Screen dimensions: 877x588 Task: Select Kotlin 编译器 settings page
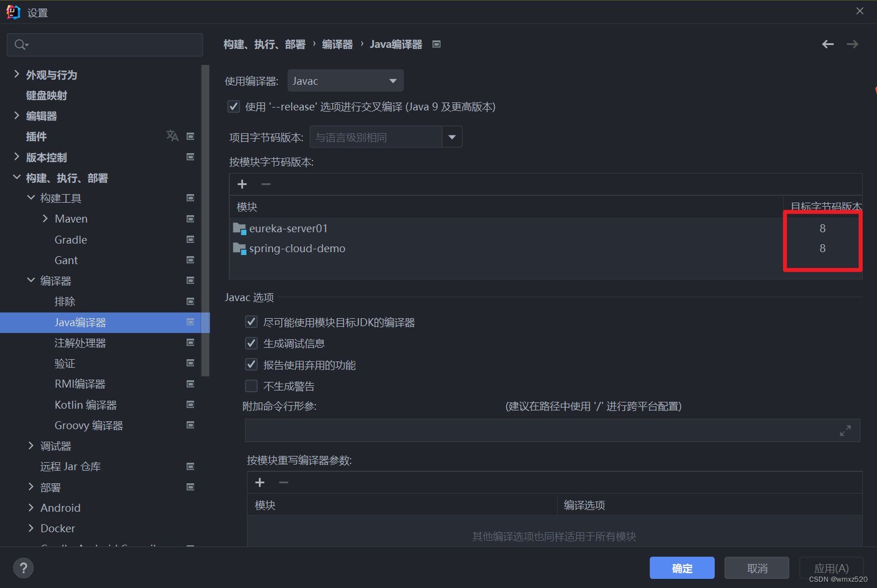point(85,405)
